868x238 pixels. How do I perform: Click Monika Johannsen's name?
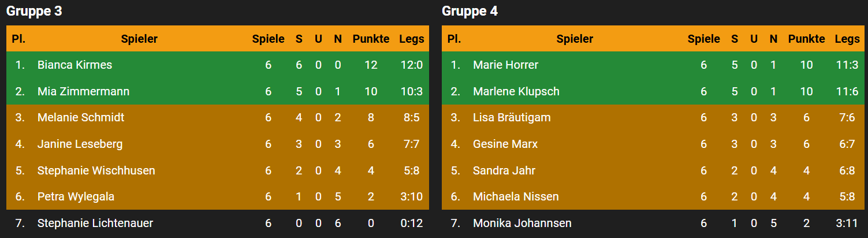(522, 223)
